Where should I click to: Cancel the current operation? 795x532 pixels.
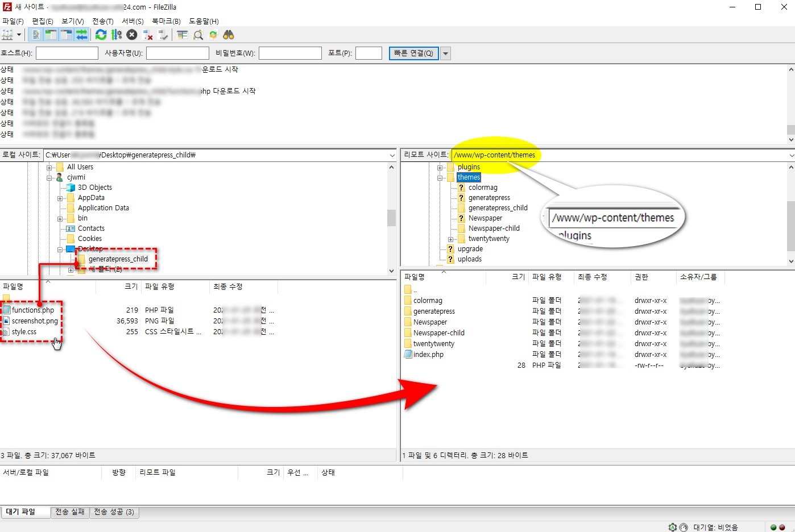coord(132,35)
